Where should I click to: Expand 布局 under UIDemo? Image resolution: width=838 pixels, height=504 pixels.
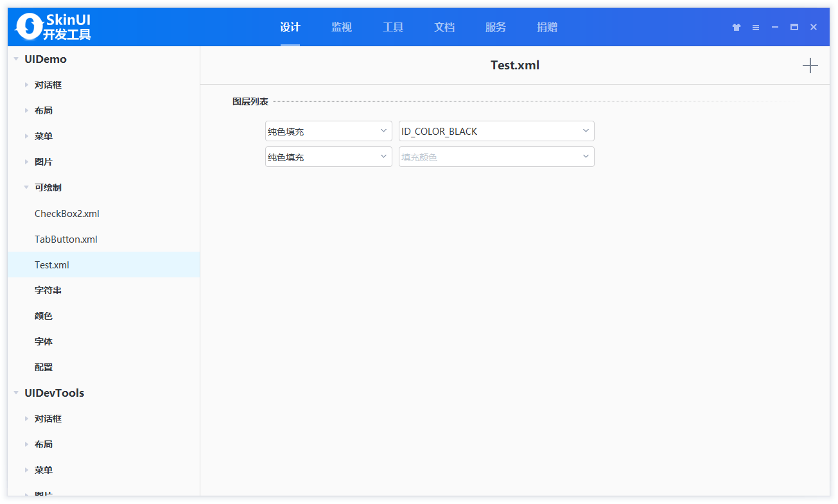[x=26, y=110]
